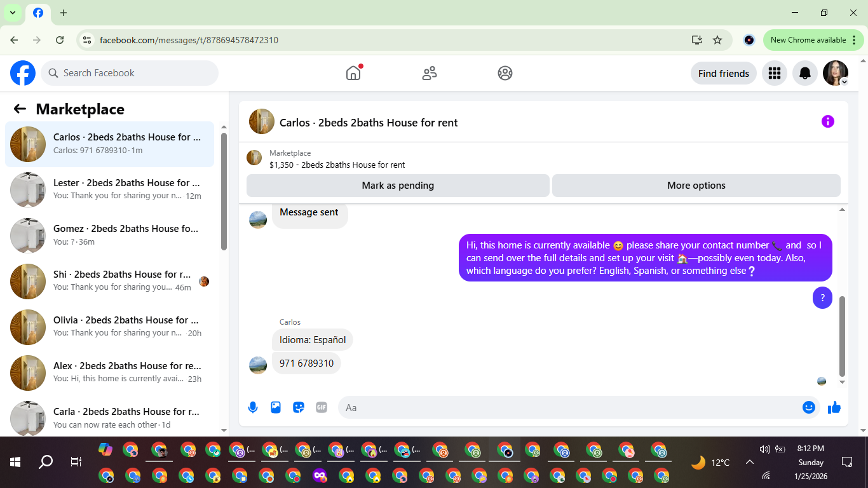Open Windows taskbar search
Image resolution: width=868 pixels, height=488 pixels.
pos(46,462)
